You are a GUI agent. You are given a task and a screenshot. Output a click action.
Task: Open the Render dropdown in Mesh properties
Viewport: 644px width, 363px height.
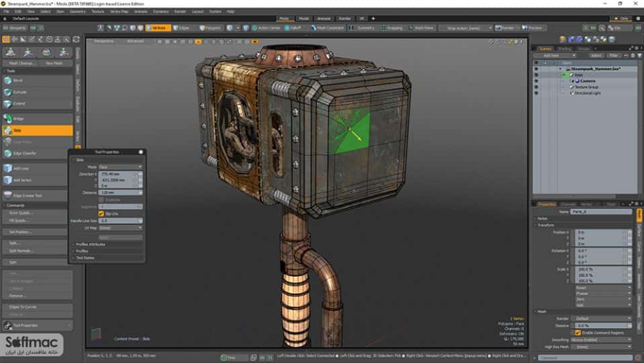click(x=601, y=319)
